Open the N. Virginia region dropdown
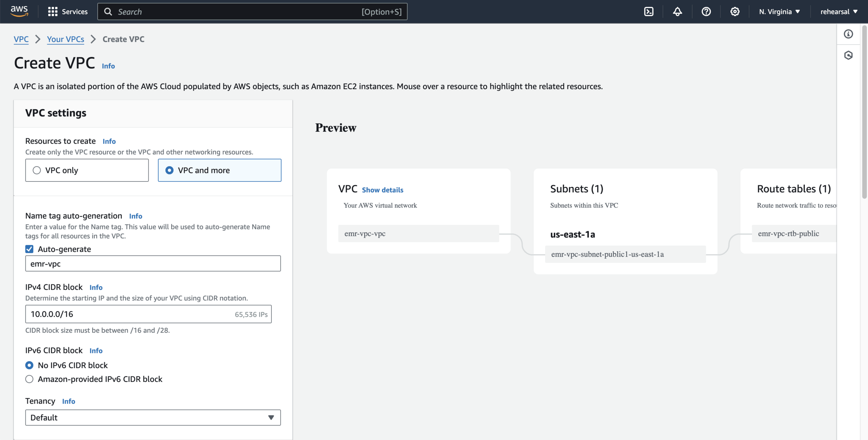The width and height of the screenshot is (868, 440). 779,12
